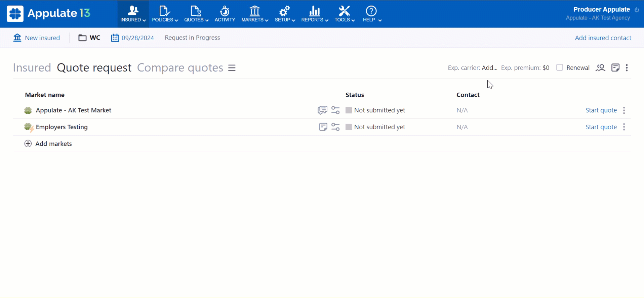Enable the Renewal checkbox

tap(560, 67)
